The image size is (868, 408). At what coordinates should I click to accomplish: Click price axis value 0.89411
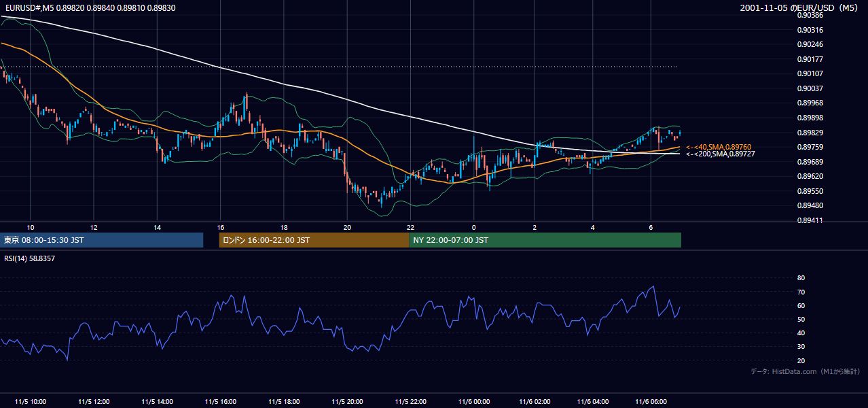coord(810,220)
